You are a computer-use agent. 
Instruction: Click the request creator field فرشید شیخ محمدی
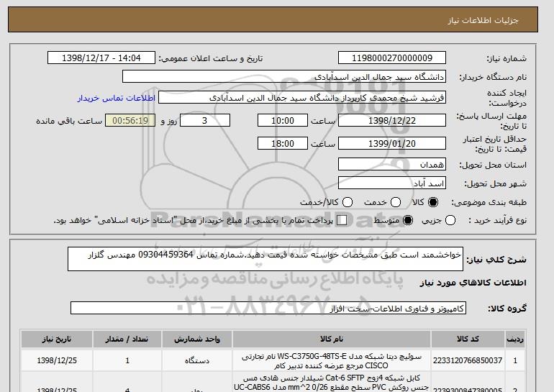302,98
